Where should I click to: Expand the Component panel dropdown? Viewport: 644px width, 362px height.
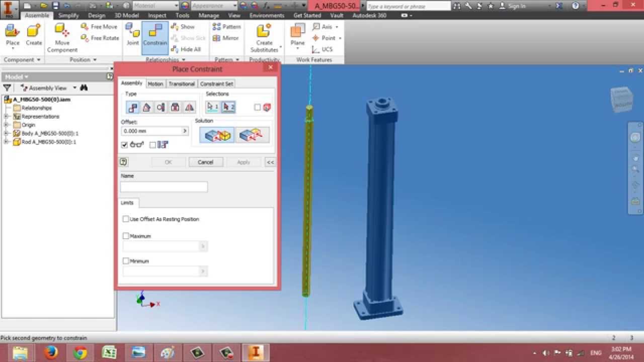point(38,60)
